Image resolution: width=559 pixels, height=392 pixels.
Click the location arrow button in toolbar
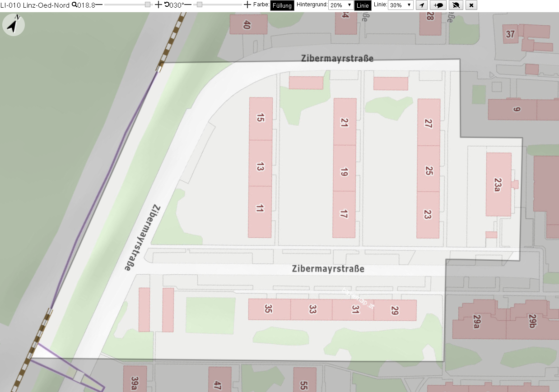(x=421, y=5)
